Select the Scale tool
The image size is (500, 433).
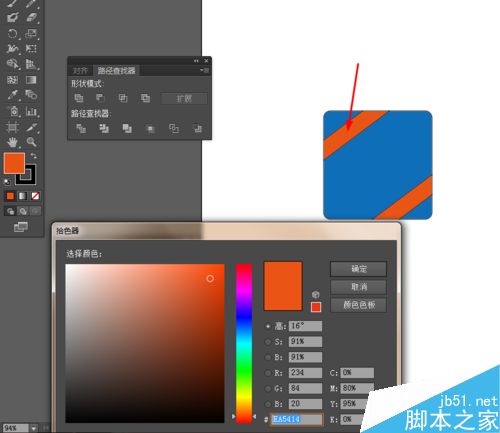pyautogui.click(x=31, y=33)
